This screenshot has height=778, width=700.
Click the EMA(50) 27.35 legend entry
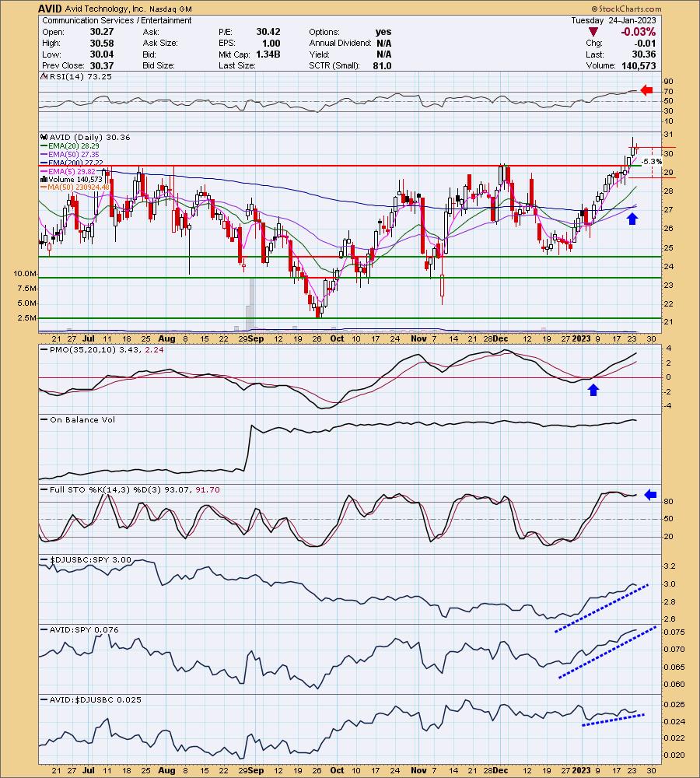point(73,154)
